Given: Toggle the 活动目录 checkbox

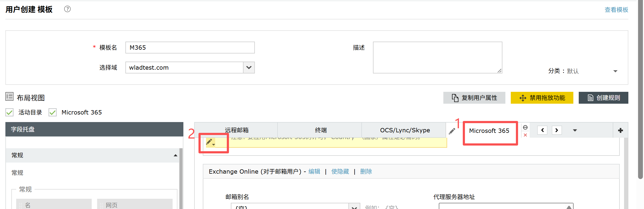Looking at the screenshot, I should 9,112.
